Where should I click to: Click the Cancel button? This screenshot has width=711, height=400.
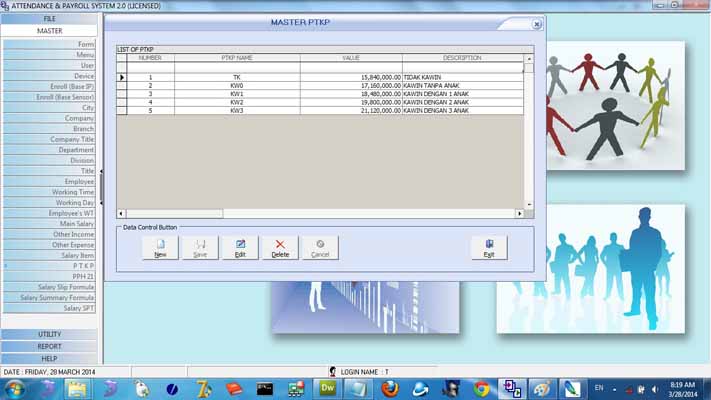320,248
